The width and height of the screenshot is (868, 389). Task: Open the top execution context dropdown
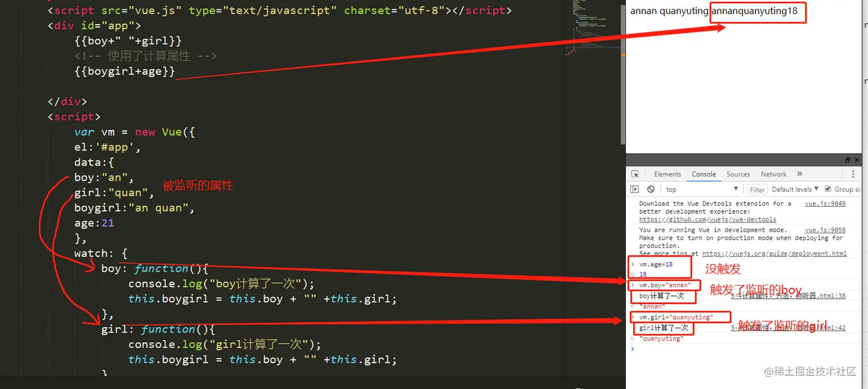coord(702,189)
